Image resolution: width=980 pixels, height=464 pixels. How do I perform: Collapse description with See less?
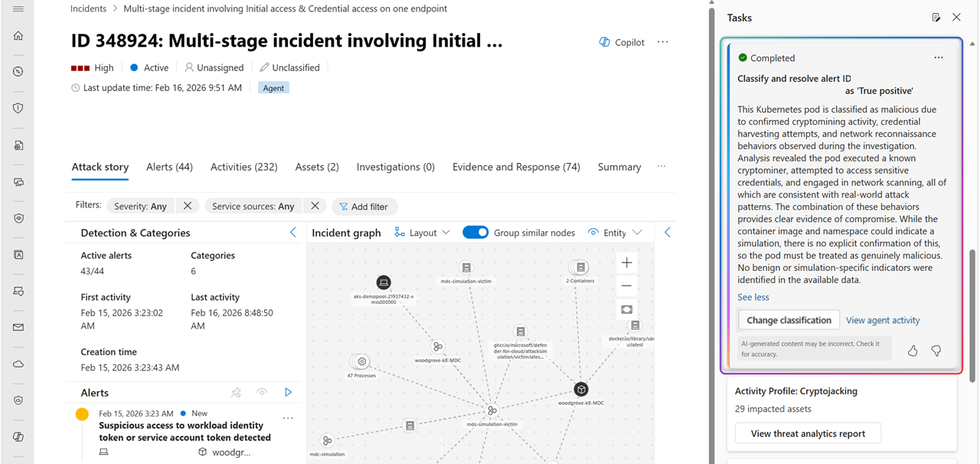click(x=753, y=297)
